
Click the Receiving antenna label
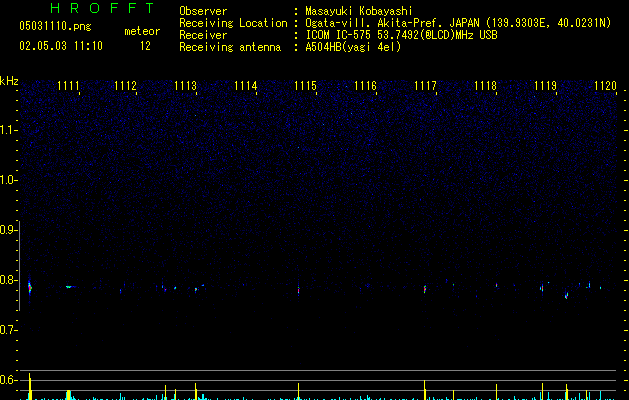230,47
